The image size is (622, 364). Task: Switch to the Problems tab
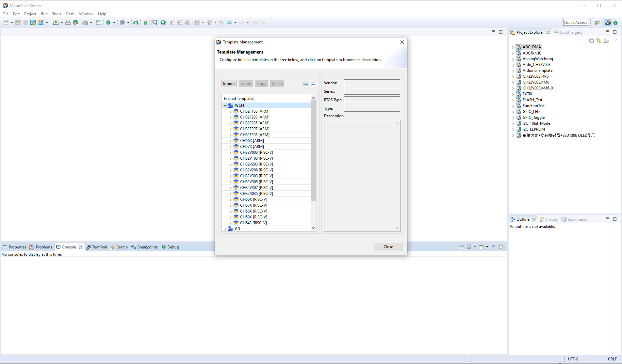[41, 247]
